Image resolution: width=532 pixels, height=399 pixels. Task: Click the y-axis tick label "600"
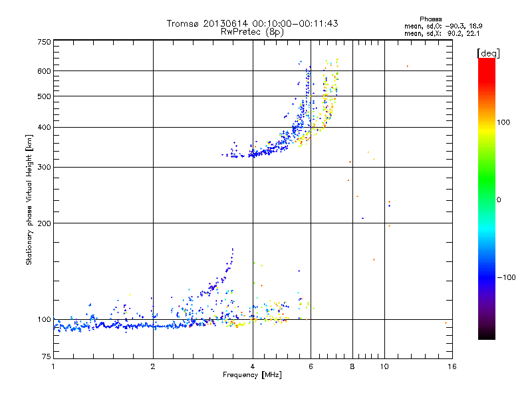pos(45,71)
